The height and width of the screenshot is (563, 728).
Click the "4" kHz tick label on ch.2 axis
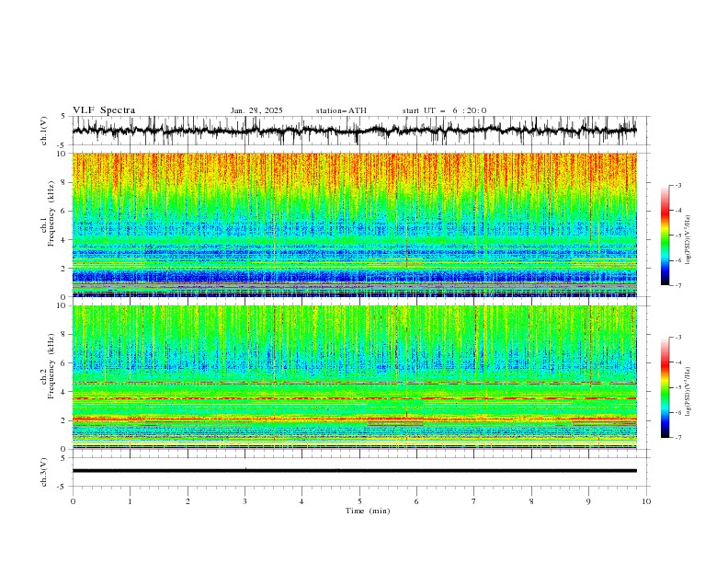[64, 392]
